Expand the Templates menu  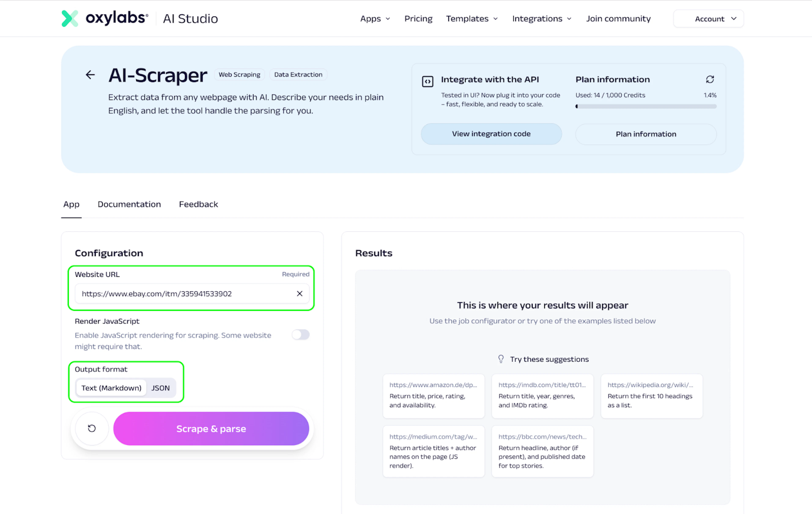pos(472,19)
